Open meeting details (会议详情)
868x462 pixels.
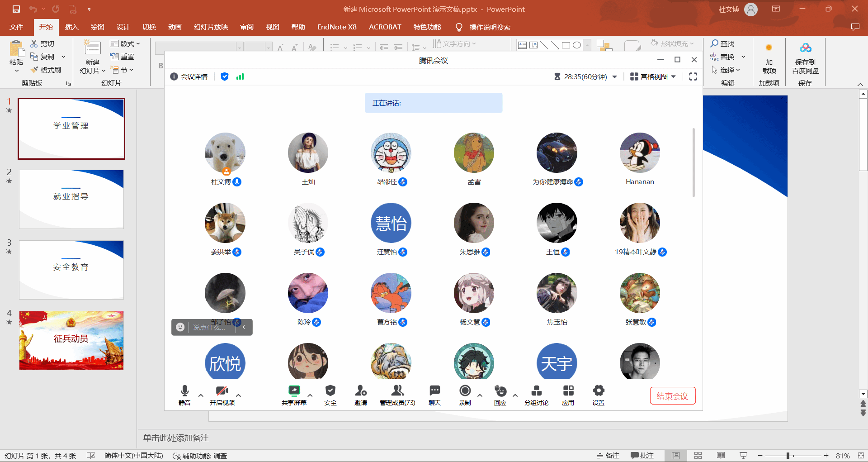tap(189, 77)
